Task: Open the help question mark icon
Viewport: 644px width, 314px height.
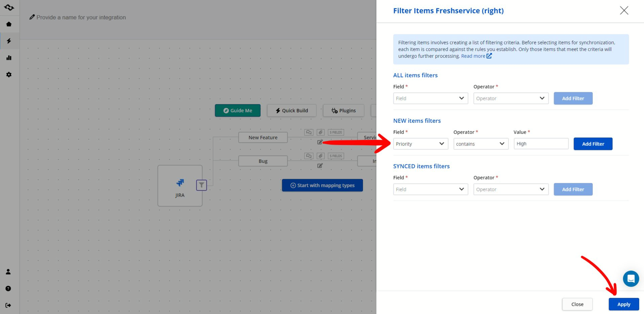Action: pos(8,288)
